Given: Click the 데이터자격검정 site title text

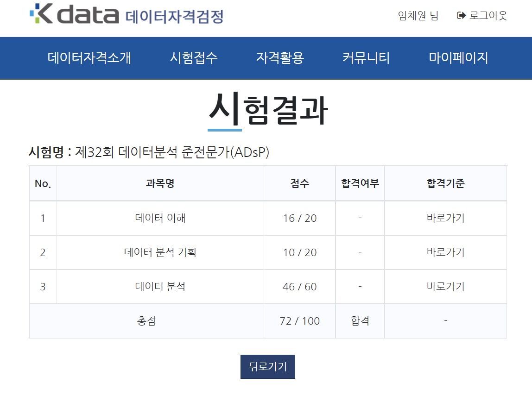Looking at the screenshot, I should coord(174,16).
